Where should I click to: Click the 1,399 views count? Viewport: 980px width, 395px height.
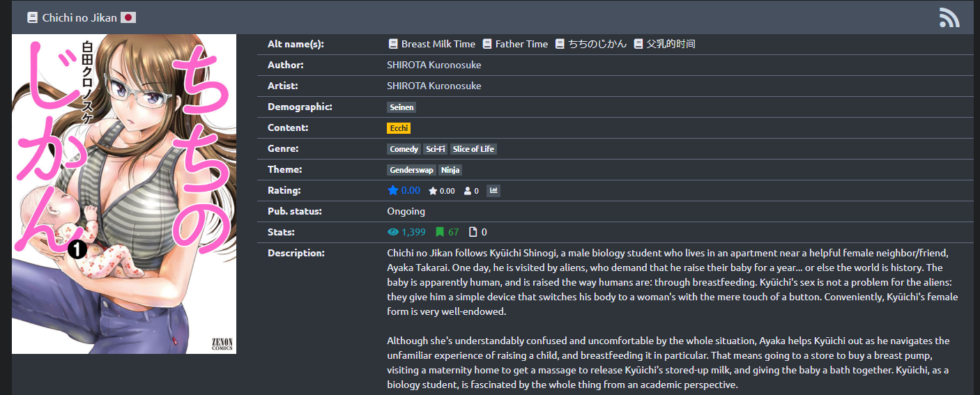click(413, 232)
